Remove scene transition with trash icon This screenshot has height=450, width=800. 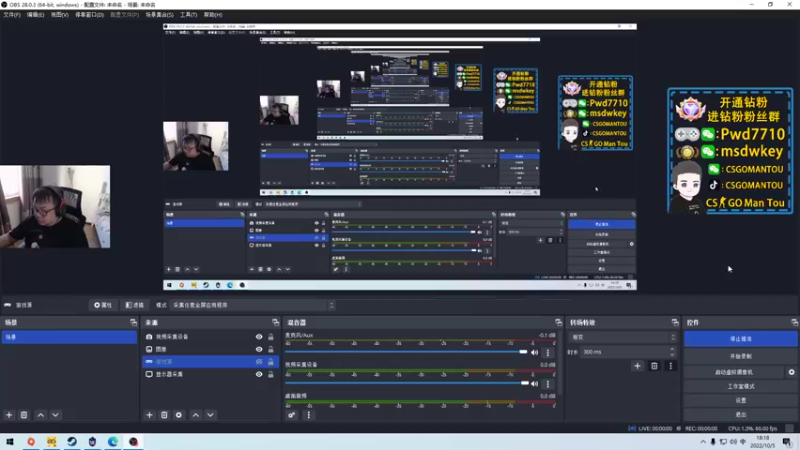[654, 366]
